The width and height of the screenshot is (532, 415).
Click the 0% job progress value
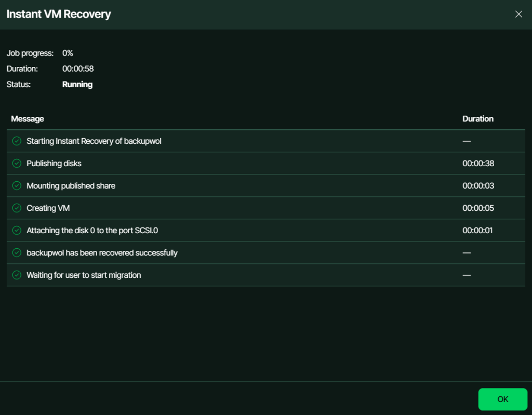(x=68, y=53)
